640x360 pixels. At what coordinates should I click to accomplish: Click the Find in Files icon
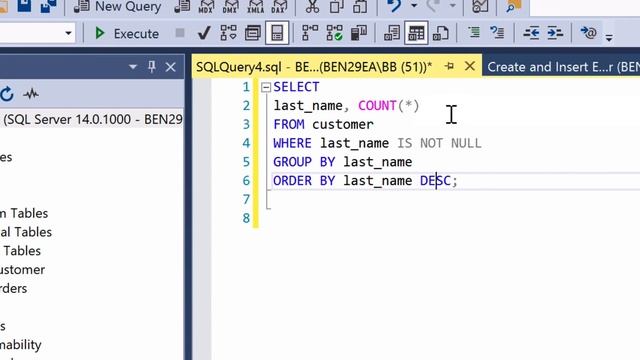[x=513, y=6]
